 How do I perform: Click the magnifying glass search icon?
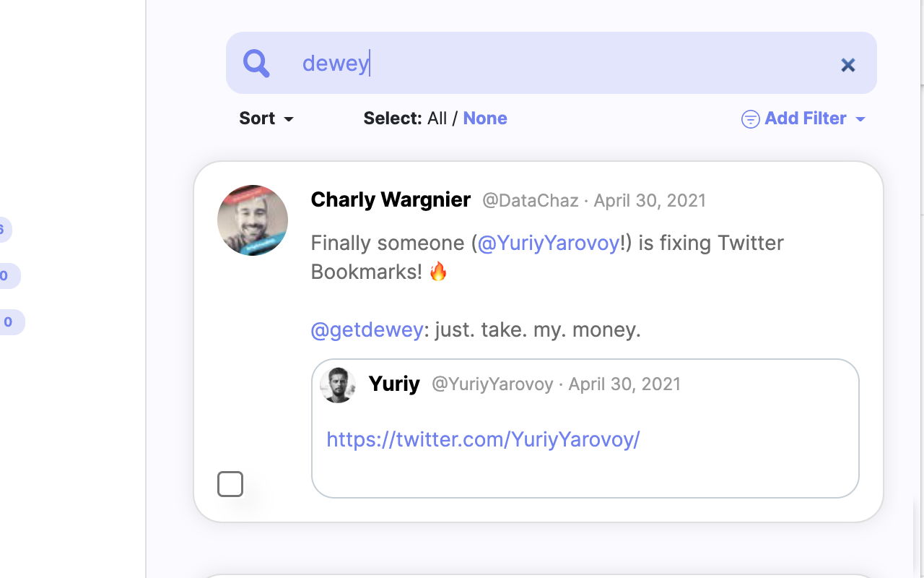coord(256,64)
